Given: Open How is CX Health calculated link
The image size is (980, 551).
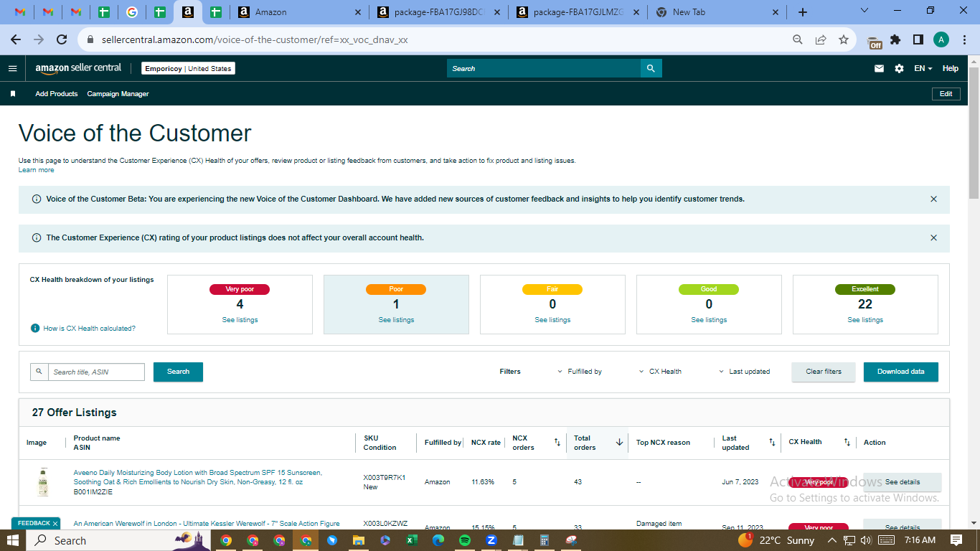Looking at the screenshot, I should click(x=89, y=329).
